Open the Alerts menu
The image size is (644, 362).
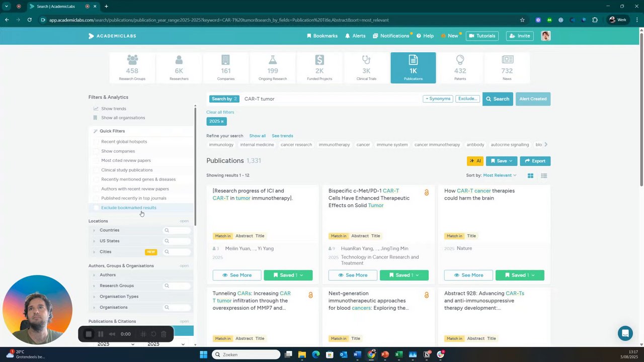click(355, 36)
